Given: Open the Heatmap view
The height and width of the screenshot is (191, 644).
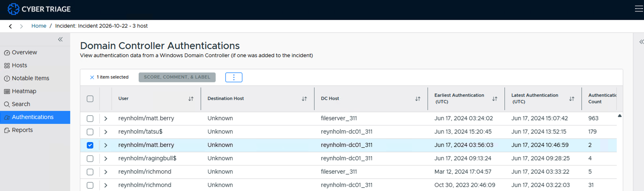Looking at the screenshot, I should pos(24,91).
